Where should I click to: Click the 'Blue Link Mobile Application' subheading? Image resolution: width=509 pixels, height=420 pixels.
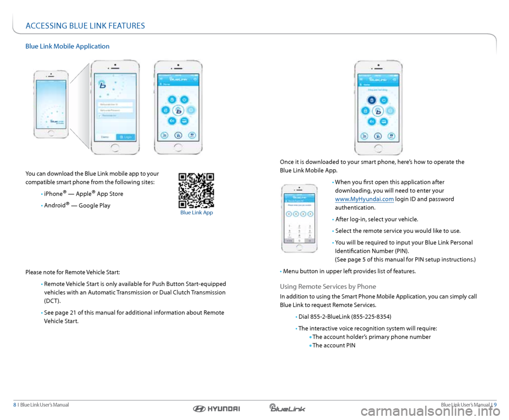(67, 46)
